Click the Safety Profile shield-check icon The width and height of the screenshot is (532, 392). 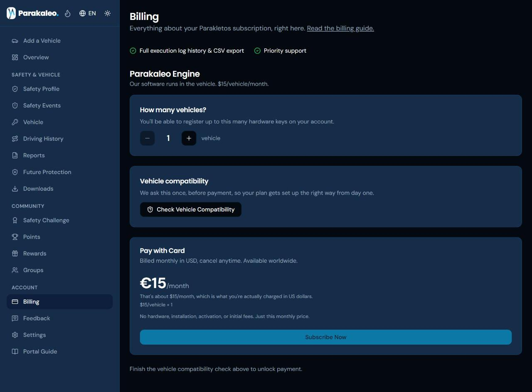tap(15, 89)
